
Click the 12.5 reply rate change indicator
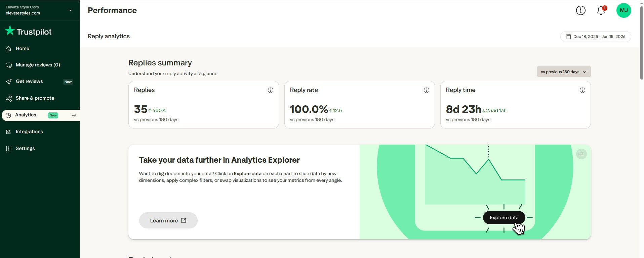[335, 110]
